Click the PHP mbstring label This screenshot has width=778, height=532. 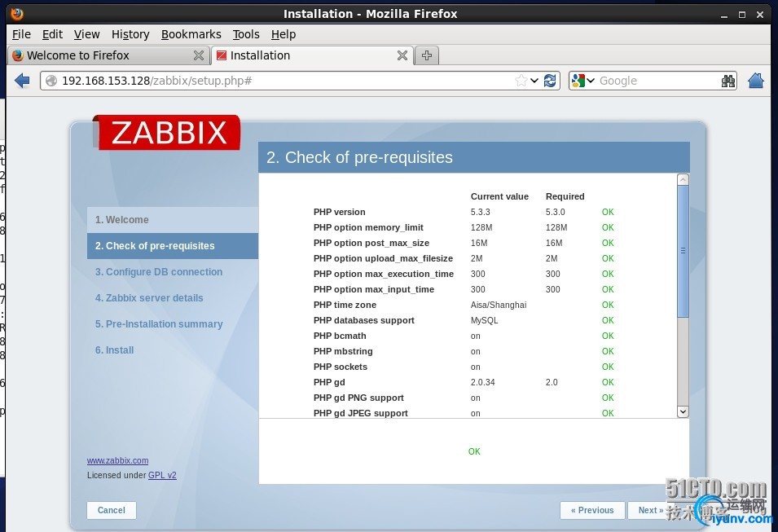(x=343, y=351)
